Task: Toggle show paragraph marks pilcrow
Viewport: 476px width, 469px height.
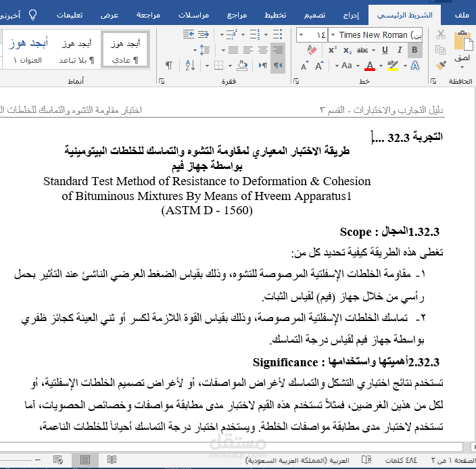Action: [169, 66]
